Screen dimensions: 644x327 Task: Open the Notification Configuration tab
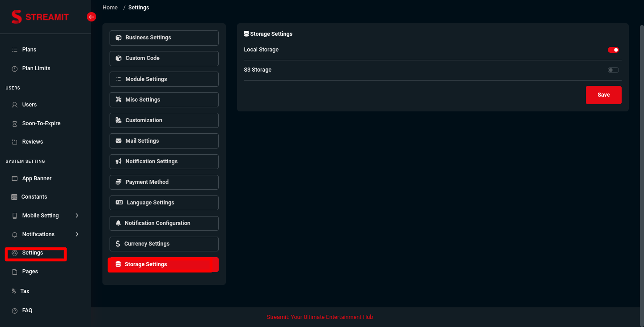(164, 223)
